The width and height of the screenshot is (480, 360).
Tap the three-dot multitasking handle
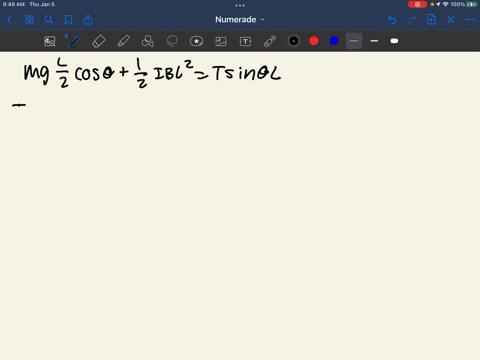point(240,5)
